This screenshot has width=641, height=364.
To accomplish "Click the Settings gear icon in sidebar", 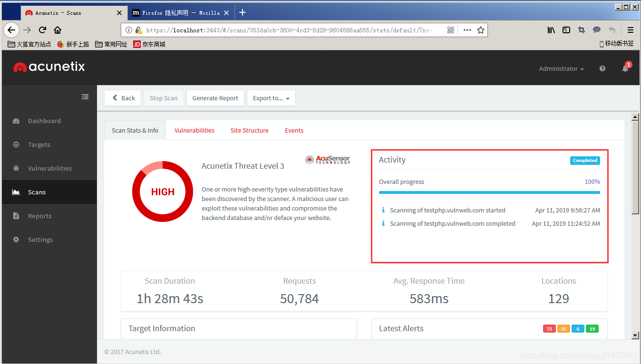I will coord(16,239).
